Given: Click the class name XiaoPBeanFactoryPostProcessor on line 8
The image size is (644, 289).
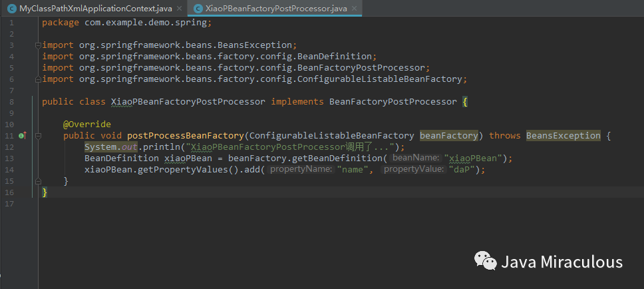Looking at the screenshot, I should [188, 101].
